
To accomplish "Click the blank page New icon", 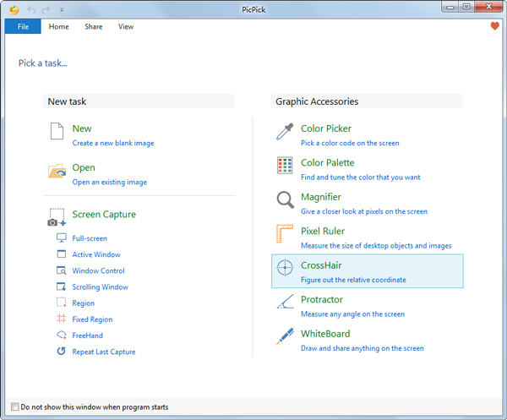I will tap(57, 131).
